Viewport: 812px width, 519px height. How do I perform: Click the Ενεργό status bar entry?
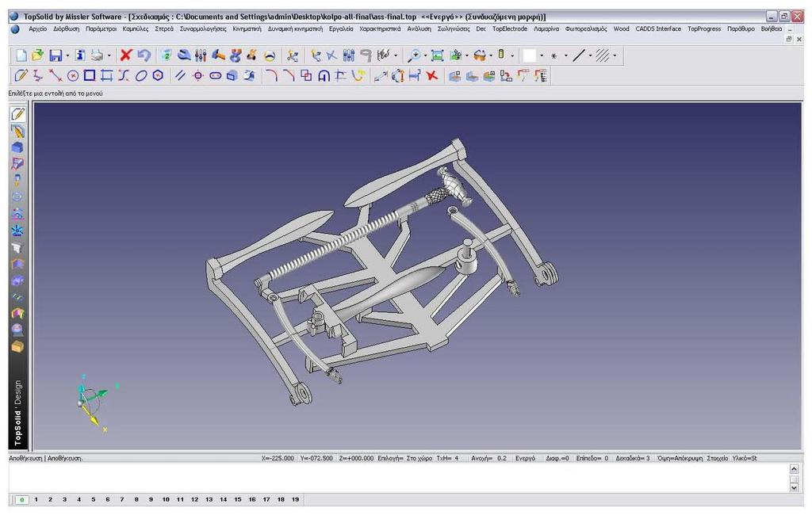[525, 459]
